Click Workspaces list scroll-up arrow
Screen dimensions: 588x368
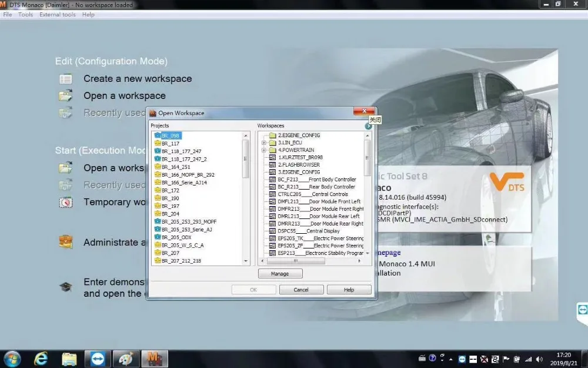[x=367, y=135]
